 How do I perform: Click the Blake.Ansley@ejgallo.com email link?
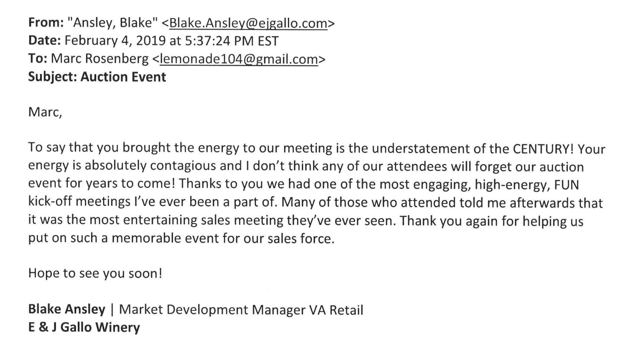click(x=248, y=23)
